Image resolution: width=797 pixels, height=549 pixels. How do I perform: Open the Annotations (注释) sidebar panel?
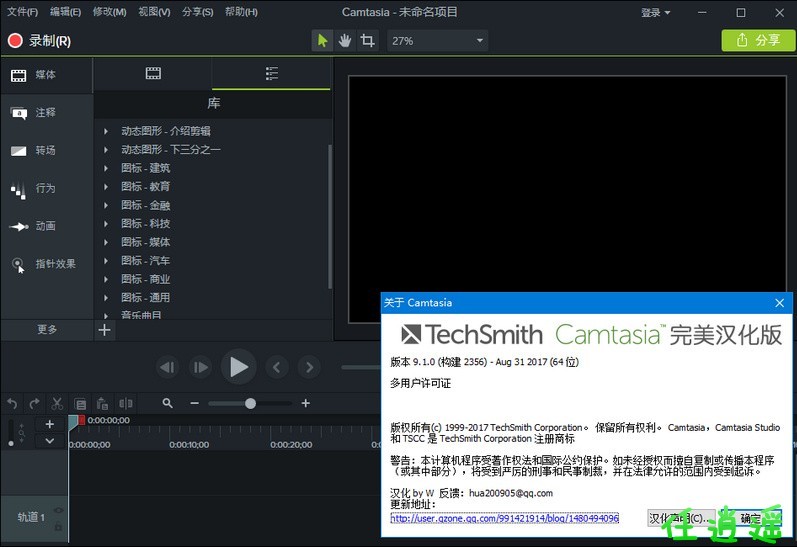[x=47, y=113]
